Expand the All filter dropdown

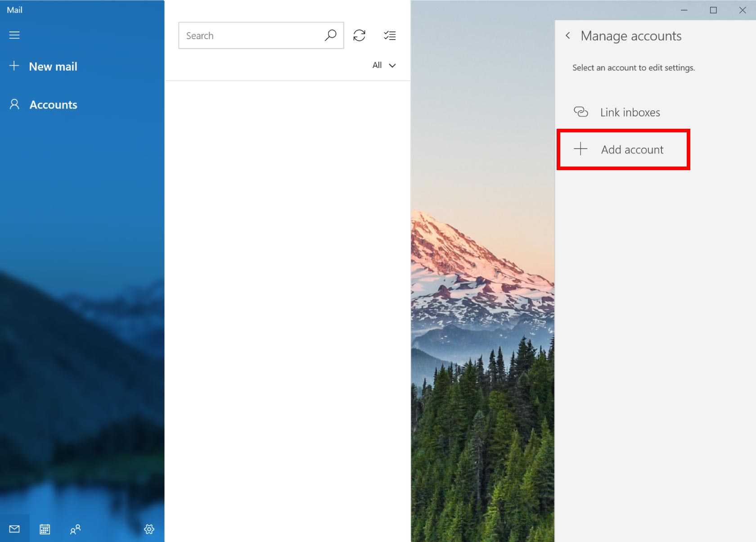pos(384,65)
